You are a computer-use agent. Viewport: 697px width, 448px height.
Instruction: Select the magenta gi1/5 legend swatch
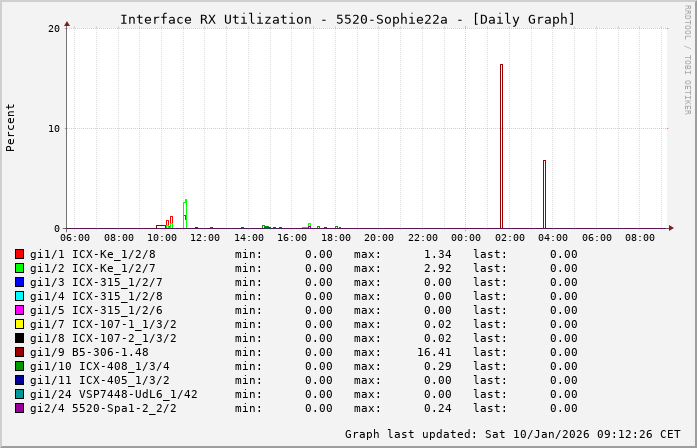tap(19, 310)
